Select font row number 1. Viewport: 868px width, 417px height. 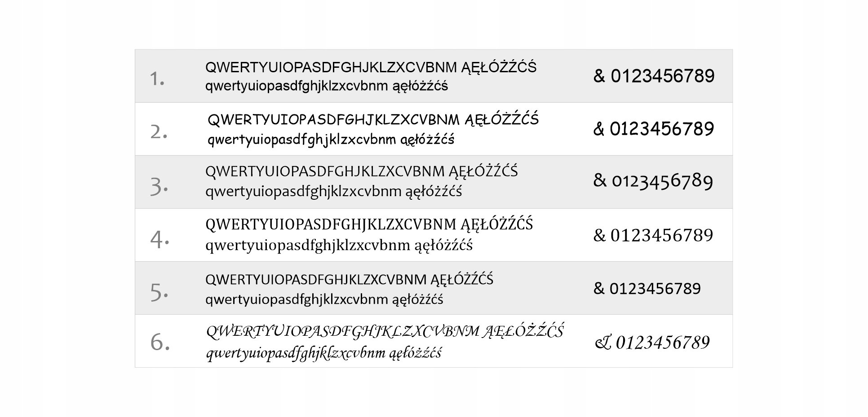(x=434, y=76)
